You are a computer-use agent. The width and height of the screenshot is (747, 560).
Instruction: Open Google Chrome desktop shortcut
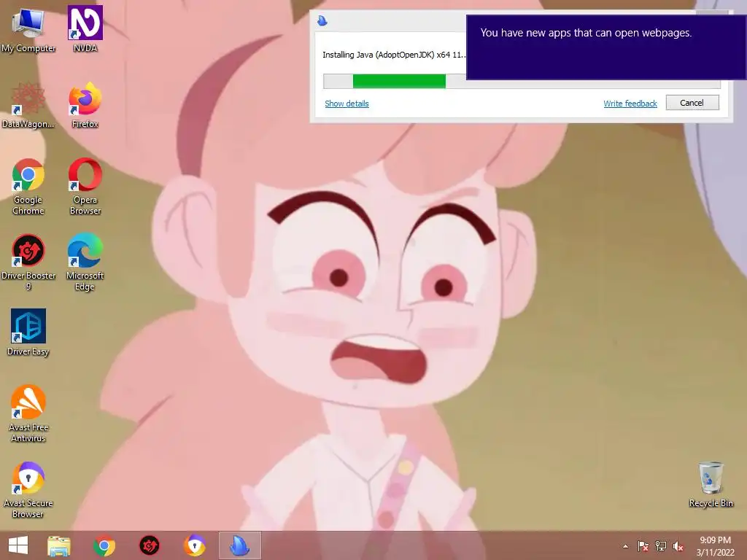click(x=28, y=187)
